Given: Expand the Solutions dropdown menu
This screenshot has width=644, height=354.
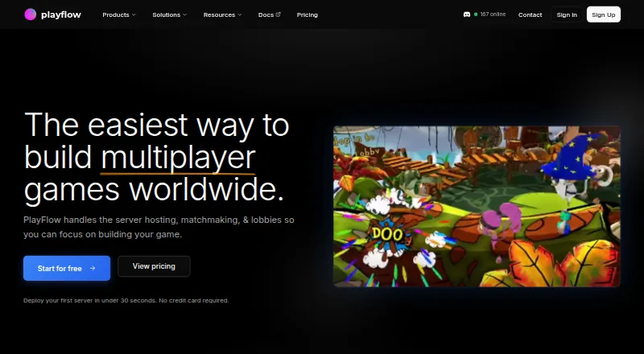Looking at the screenshot, I should tap(170, 14).
